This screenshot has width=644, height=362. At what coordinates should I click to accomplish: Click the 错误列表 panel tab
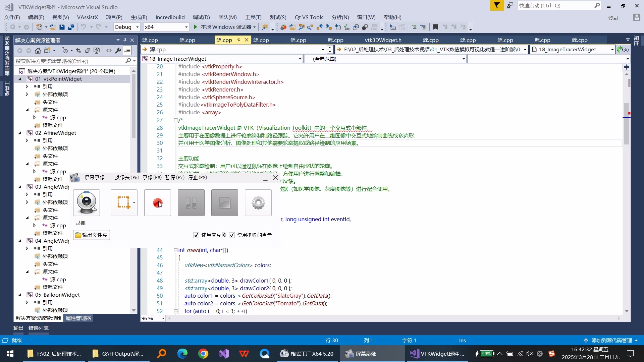38,328
